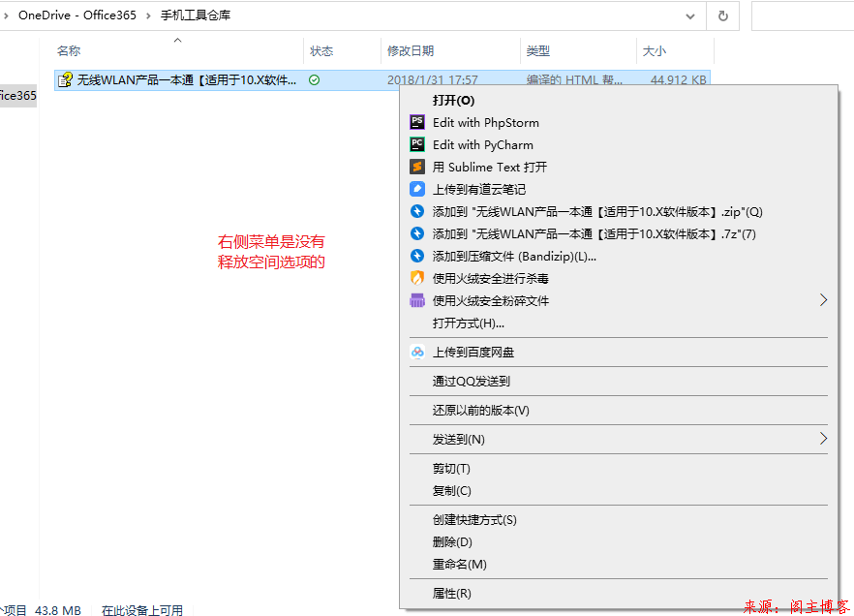Choose 打开方式(H)...

click(469, 323)
